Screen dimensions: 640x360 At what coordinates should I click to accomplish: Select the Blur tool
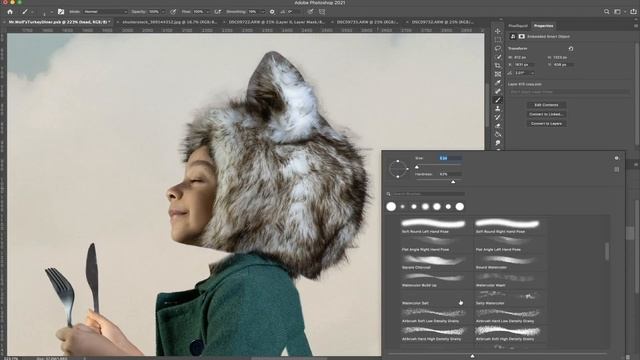[498, 143]
